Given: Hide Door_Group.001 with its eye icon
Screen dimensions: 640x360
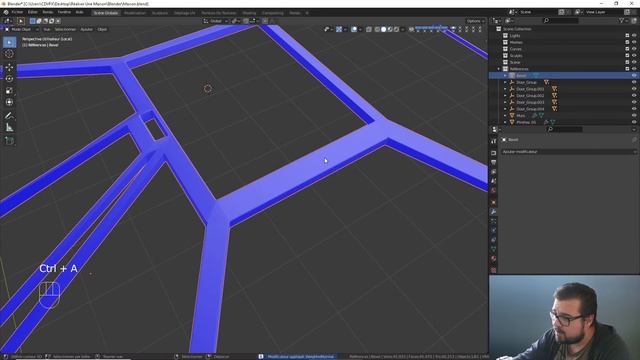Looking at the screenshot, I should (634, 89).
